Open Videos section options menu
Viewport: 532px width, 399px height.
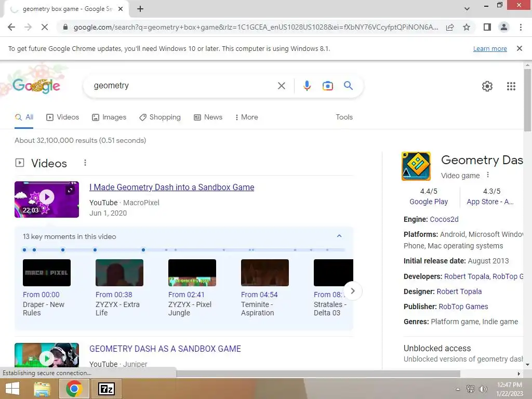pos(85,163)
